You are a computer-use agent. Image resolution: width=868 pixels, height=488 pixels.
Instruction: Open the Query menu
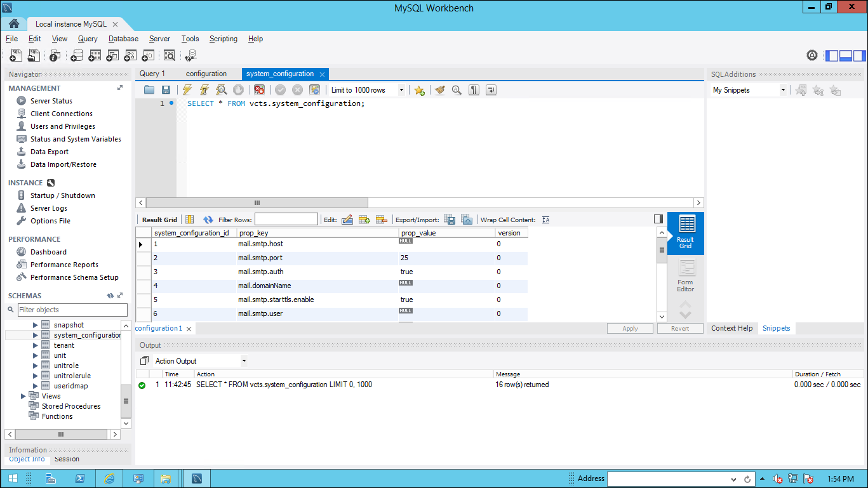[x=88, y=39]
